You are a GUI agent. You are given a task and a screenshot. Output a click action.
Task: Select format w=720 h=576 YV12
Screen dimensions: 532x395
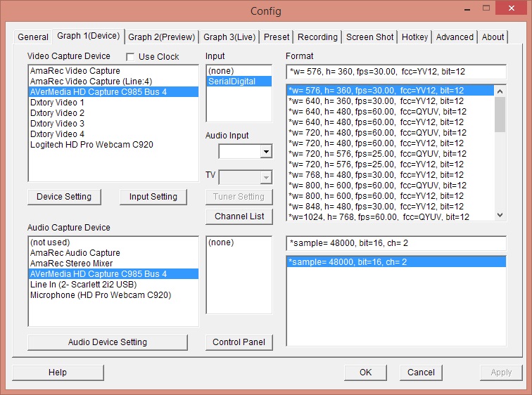point(390,164)
